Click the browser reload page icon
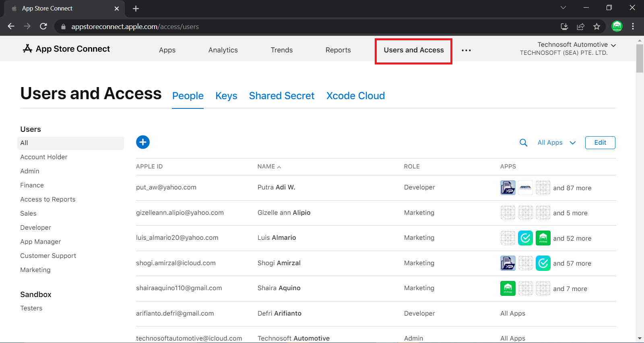This screenshot has height=343, width=644. click(43, 27)
